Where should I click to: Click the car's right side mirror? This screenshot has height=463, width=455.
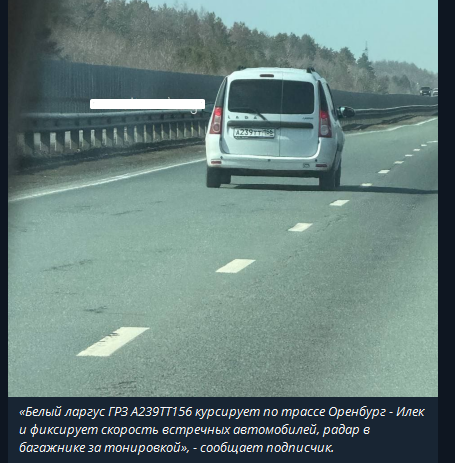click(x=347, y=112)
